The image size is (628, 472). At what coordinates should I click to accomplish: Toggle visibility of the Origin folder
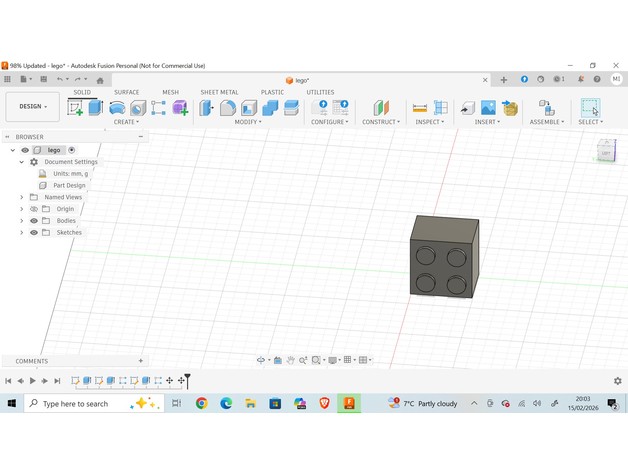coord(34,209)
